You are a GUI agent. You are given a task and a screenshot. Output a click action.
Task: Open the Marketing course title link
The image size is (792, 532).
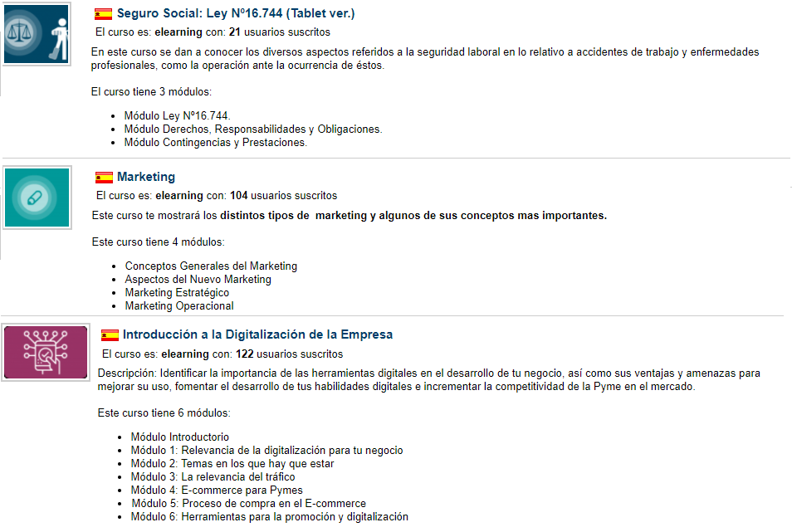[x=146, y=177]
